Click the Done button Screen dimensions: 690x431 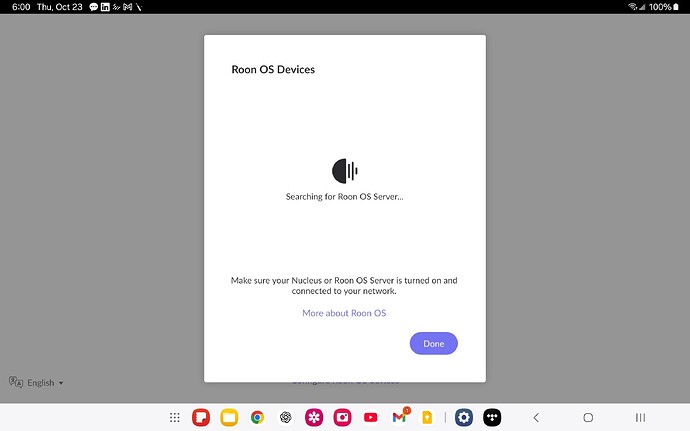(433, 343)
